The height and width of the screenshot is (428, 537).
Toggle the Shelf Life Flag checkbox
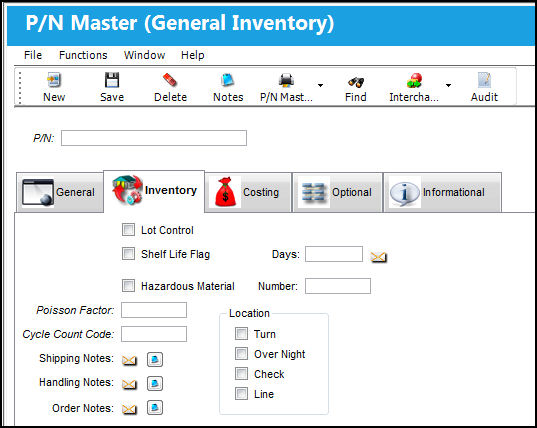(128, 254)
